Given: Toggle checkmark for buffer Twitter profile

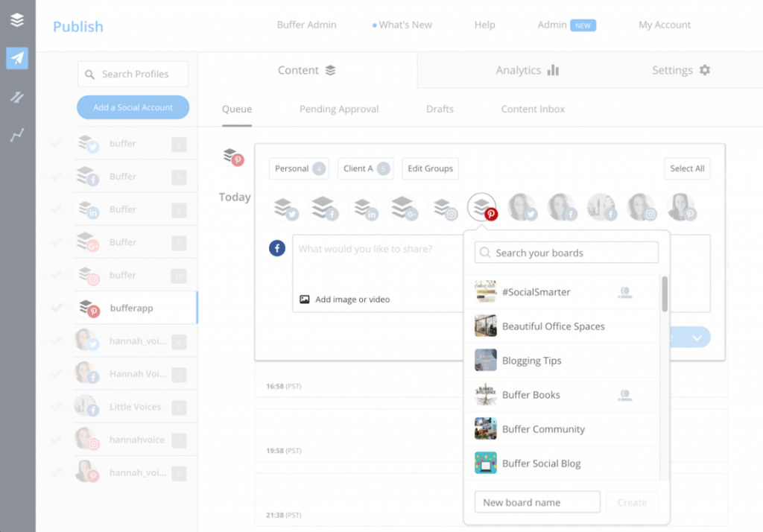Looking at the screenshot, I should point(57,144).
